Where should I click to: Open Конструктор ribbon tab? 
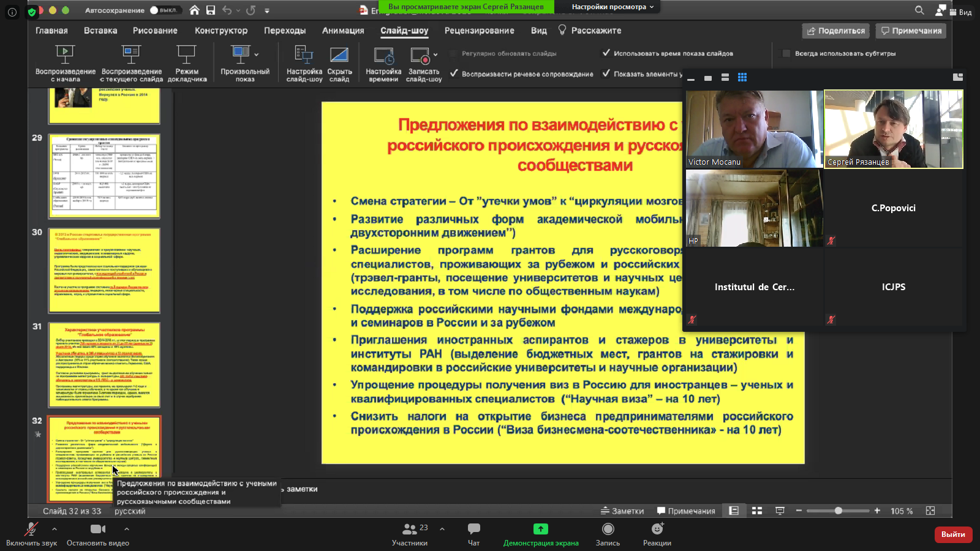pos(221,31)
